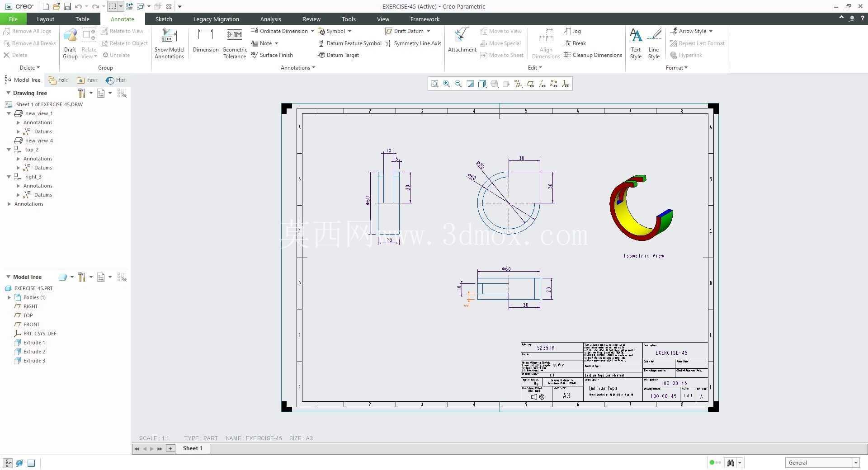
Task: Click the Repaint icon in graphics toolbar
Action: point(470,84)
